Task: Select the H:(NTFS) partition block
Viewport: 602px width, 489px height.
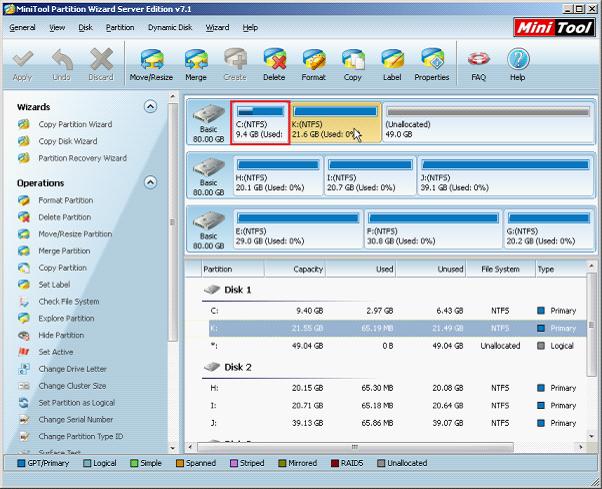Action: point(278,176)
